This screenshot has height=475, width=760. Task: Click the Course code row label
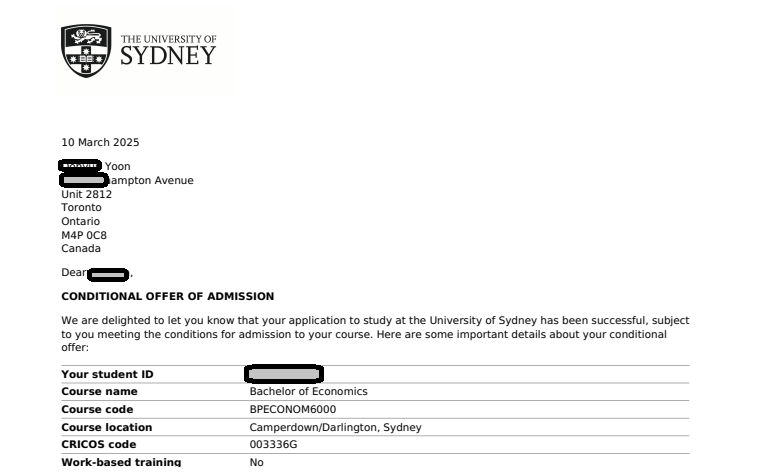point(97,410)
